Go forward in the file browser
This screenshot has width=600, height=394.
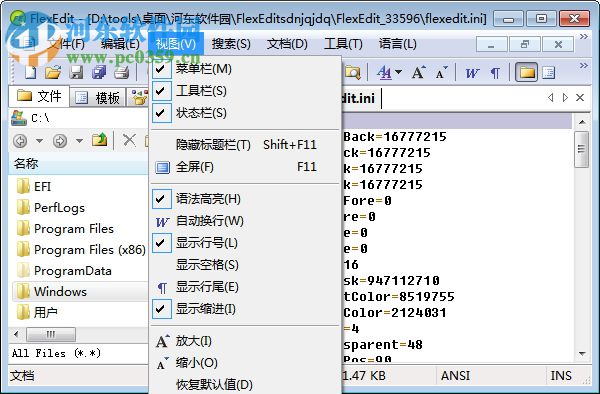point(60,141)
